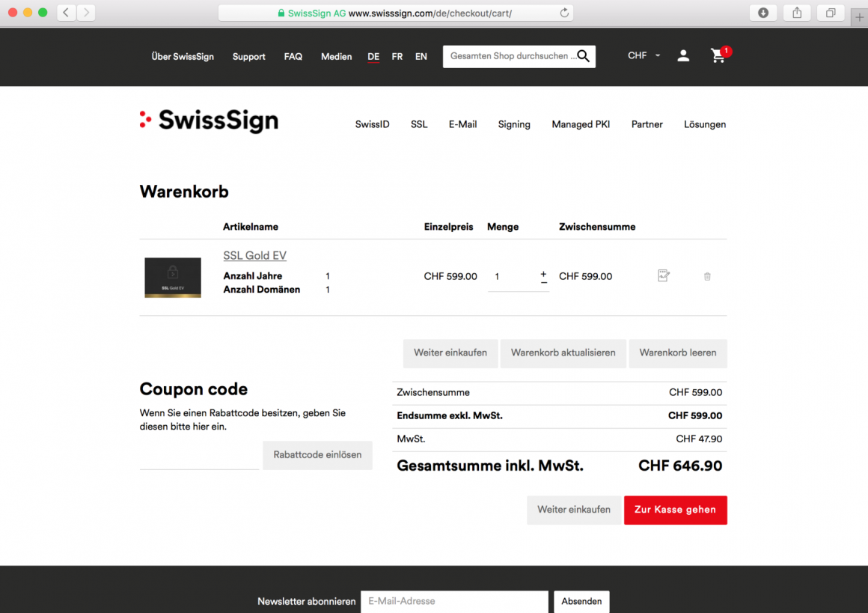
Task: Click the Gesamtsumme value CHF 646.90
Action: [679, 466]
